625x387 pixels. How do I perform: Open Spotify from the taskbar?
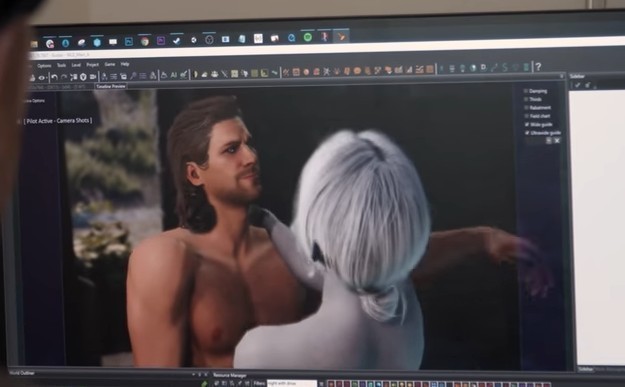(307, 37)
